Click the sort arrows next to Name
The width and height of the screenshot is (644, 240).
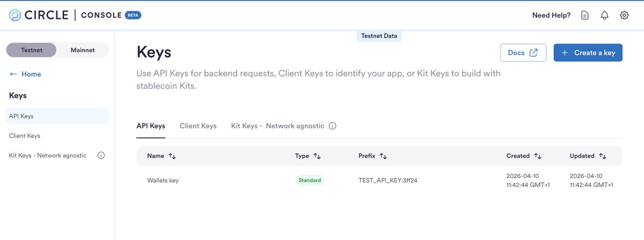pyautogui.click(x=172, y=156)
